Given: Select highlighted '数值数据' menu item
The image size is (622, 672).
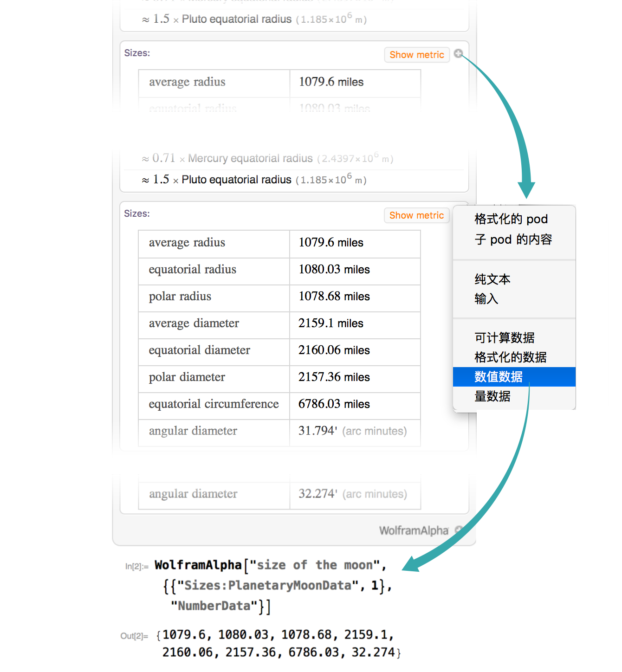Looking at the screenshot, I should point(514,377).
